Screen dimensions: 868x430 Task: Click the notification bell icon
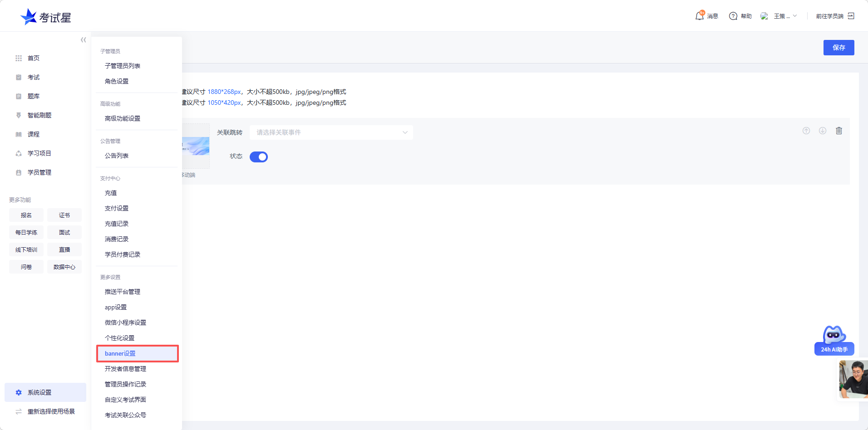[x=700, y=16]
